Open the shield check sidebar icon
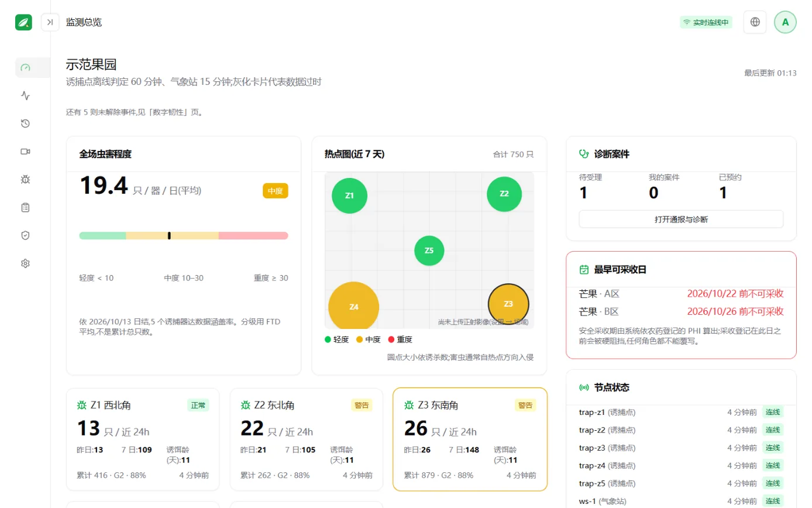Viewport: 812px width, 508px height. pyautogui.click(x=25, y=235)
